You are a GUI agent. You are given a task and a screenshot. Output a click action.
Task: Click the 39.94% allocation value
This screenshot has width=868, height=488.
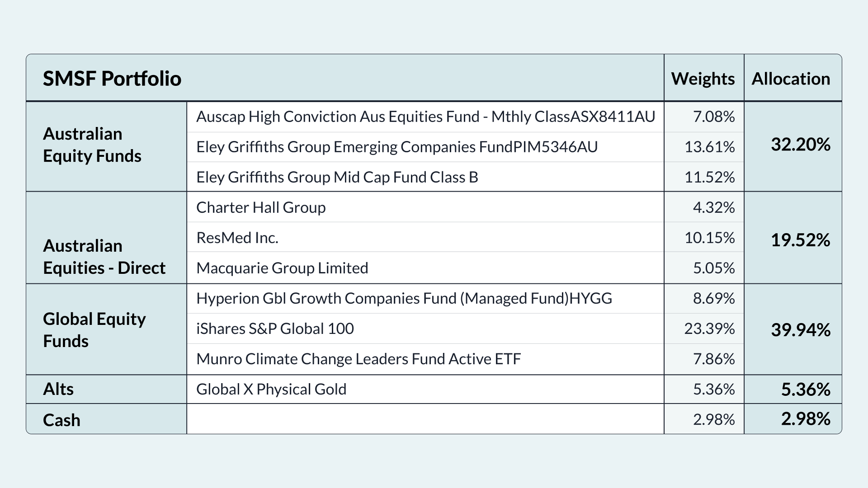pos(800,330)
